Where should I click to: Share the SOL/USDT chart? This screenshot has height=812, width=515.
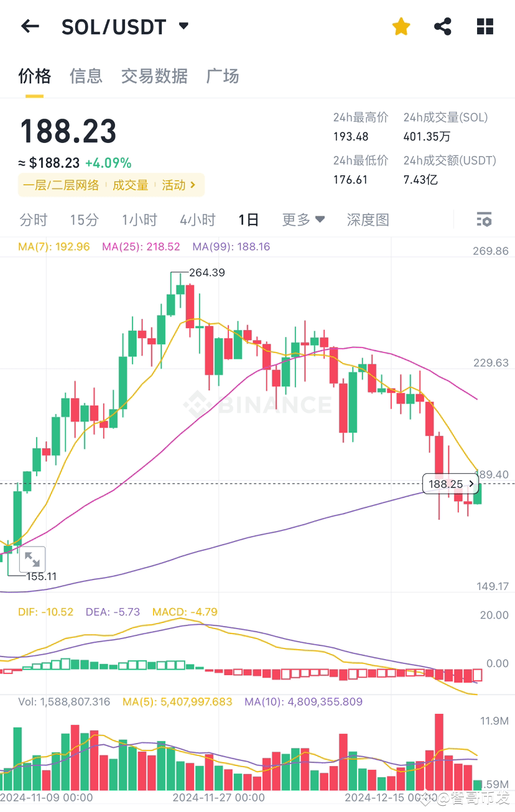point(443,25)
